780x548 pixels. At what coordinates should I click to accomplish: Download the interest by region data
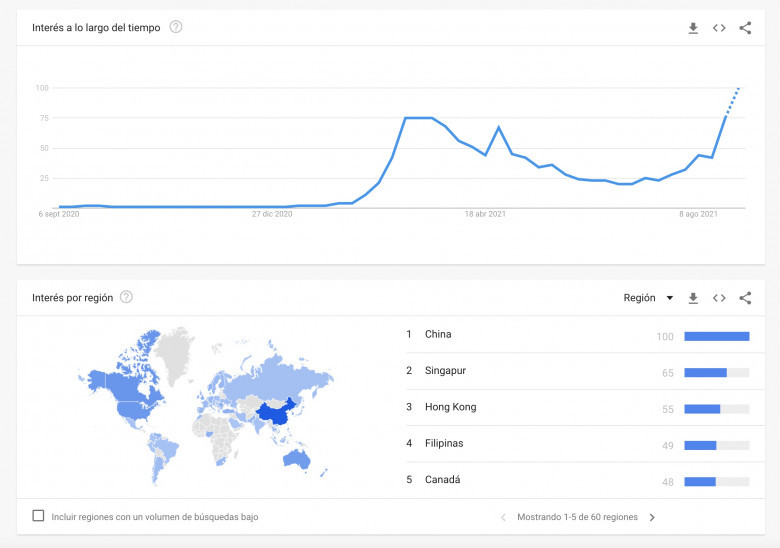[x=693, y=298]
